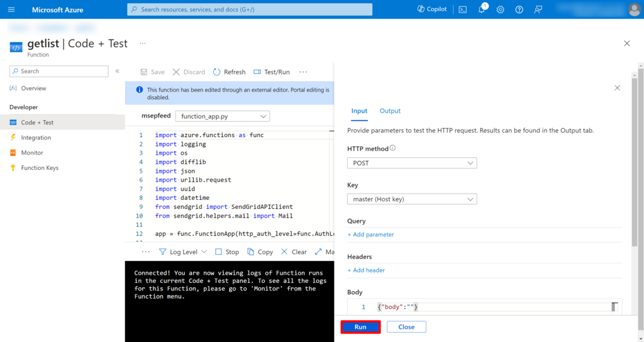Open the Azure portal hamburger menu
This screenshot has width=644, height=342.
coord(11,9)
